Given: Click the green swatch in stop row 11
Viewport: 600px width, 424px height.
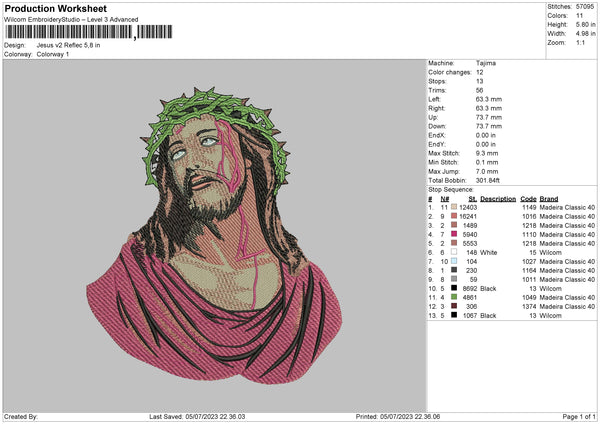Looking at the screenshot, I should tap(454, 297).
